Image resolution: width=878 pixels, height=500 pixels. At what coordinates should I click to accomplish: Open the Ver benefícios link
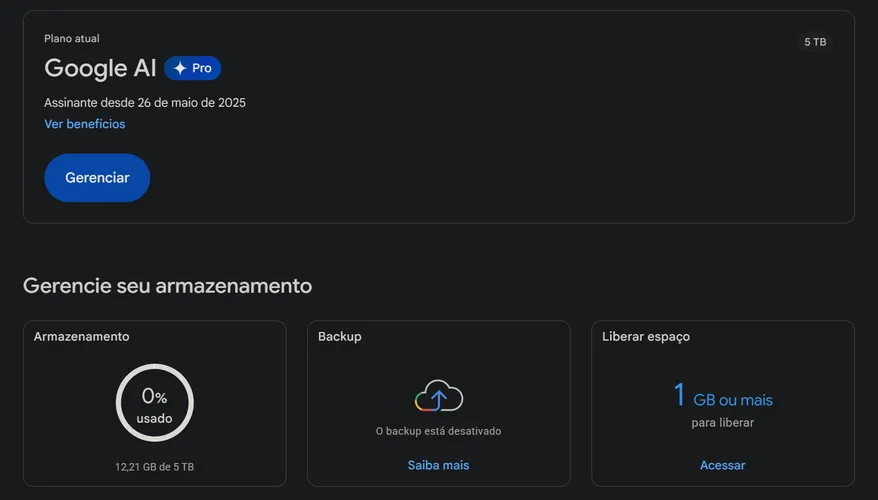coord(85,124)
